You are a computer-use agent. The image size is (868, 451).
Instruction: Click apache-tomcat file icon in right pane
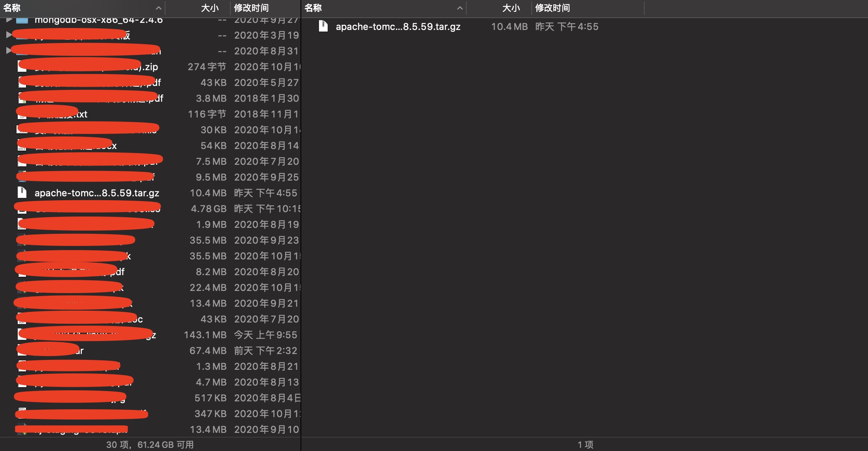pyautogui.click(x=323, y=26)
